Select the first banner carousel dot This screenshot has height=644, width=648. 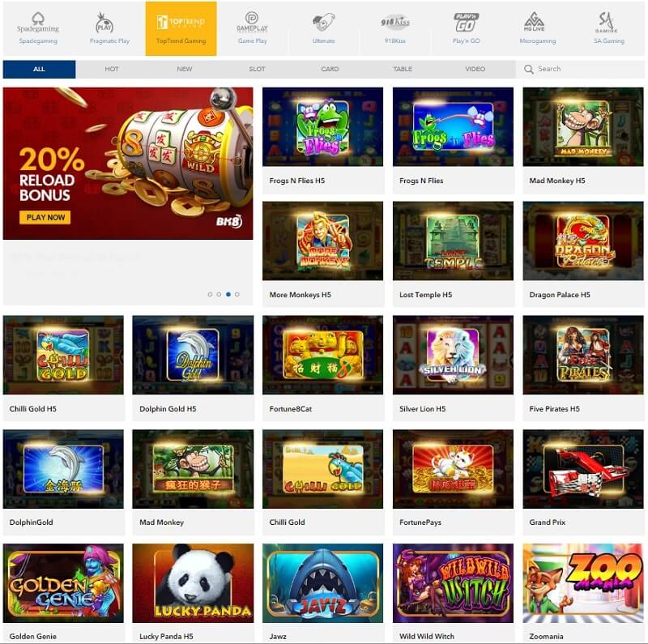[x=210, y=294]
